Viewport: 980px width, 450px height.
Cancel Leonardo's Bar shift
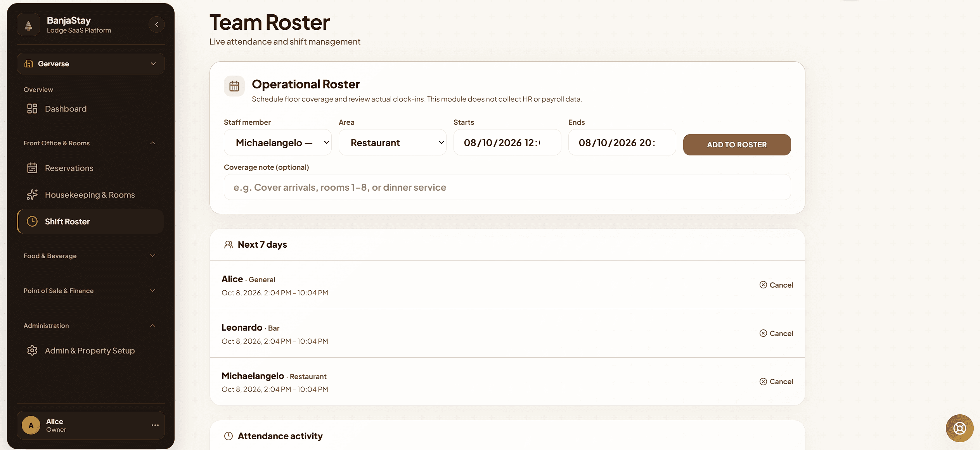point(776,333)
